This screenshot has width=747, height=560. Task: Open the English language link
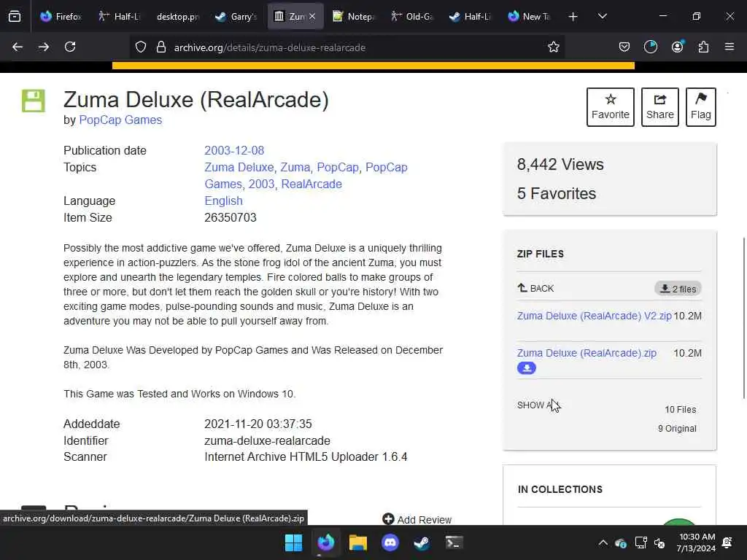pos(223,201)
